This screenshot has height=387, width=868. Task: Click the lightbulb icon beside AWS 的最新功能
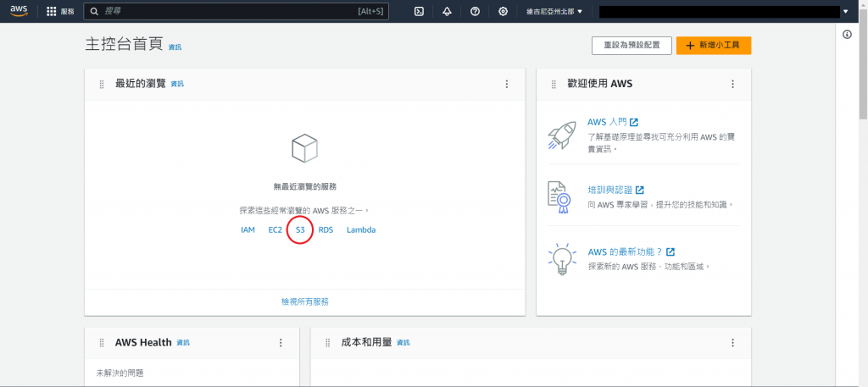click(x=562, y=259)
